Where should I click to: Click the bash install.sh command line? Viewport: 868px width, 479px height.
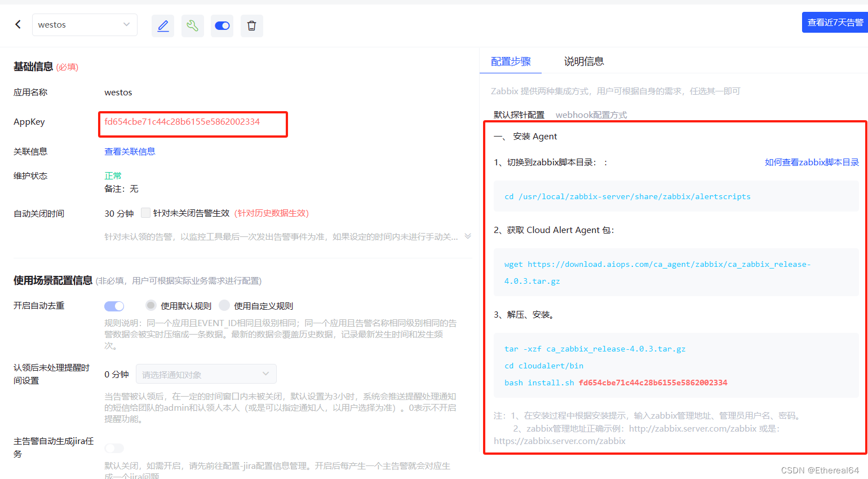615,383
